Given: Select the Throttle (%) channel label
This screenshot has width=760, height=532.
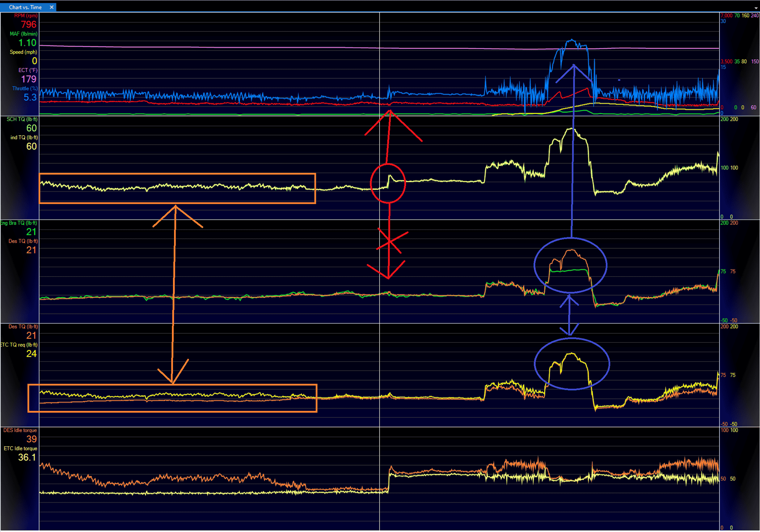Looking at the screenshot, I should [x=25, y=88].
